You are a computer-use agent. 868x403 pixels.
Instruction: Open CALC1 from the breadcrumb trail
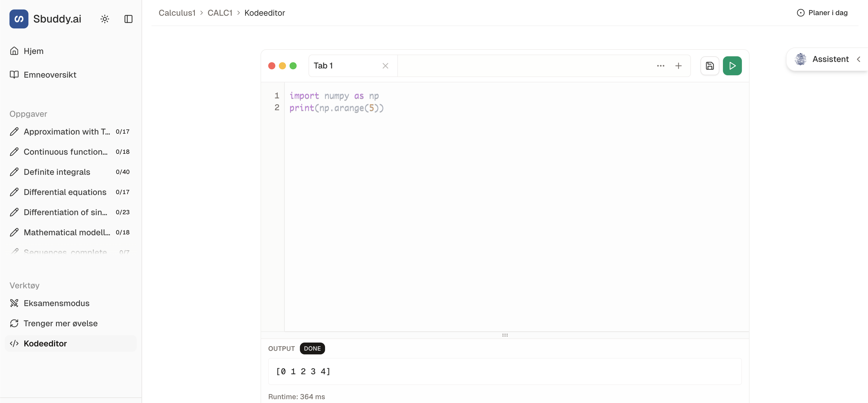tap(220, 12)
